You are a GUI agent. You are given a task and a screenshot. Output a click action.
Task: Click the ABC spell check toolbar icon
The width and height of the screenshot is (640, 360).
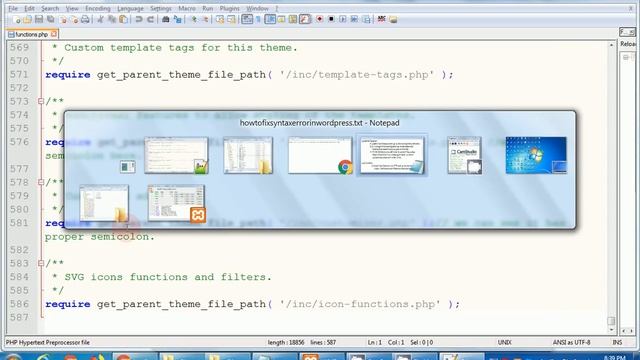click(x=382, y=19)
